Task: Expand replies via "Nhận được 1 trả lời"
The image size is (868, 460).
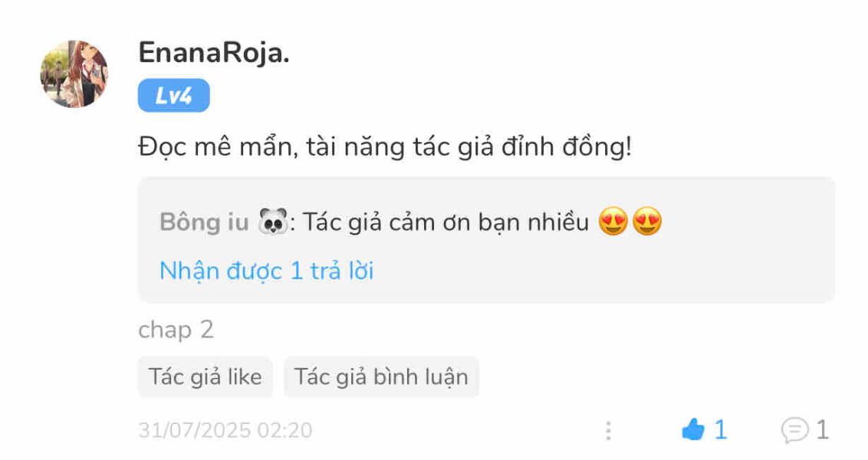Action: point(266,271)
